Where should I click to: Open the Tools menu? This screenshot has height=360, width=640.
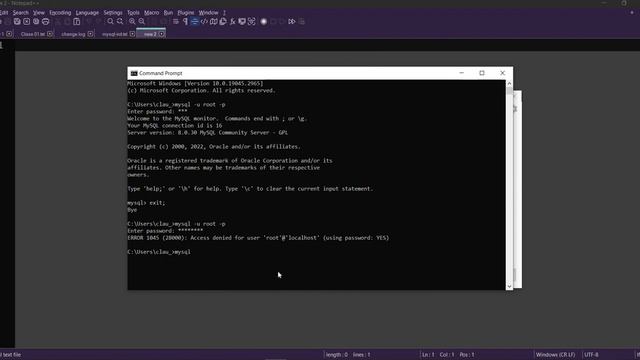coord(133,13)
